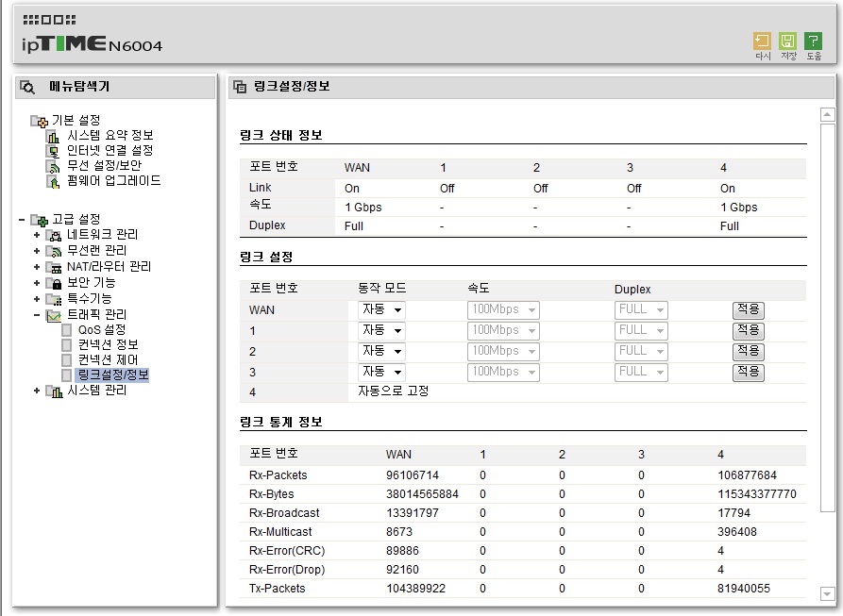Viewport: 843px width, 616px height.
Task: Open 인터넷 연결 설정 icon
Action: coord(53,151)
